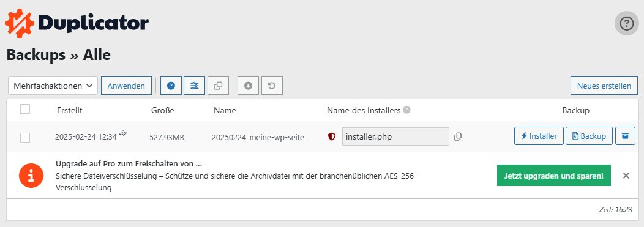This screenshot has height=227, width=644.
Task: Click the Duplicator logo
Action: [77, 23]
